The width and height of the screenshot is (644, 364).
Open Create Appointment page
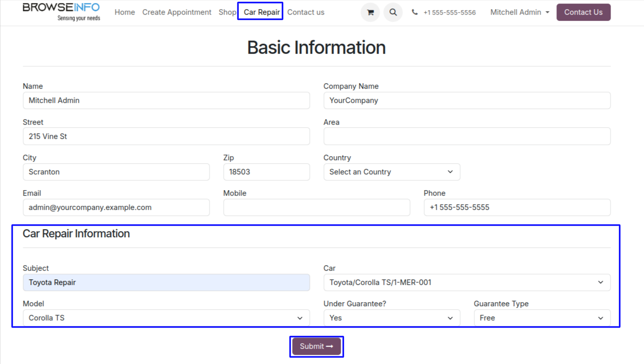point(177,12)
